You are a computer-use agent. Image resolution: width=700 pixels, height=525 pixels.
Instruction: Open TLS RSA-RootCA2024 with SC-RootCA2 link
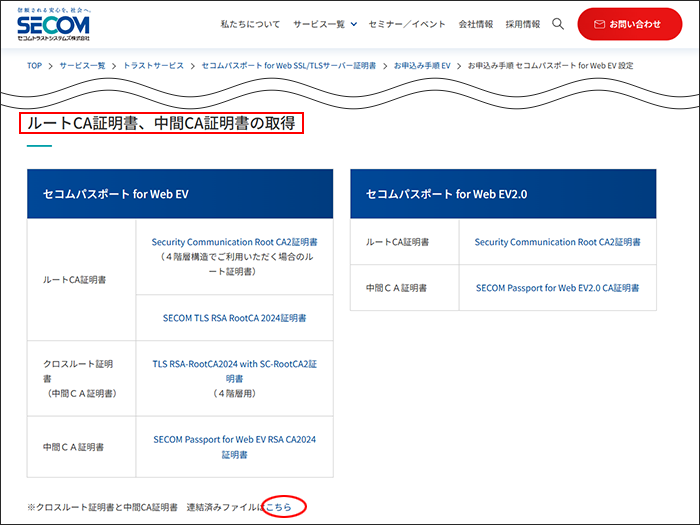tap(234, 371)
